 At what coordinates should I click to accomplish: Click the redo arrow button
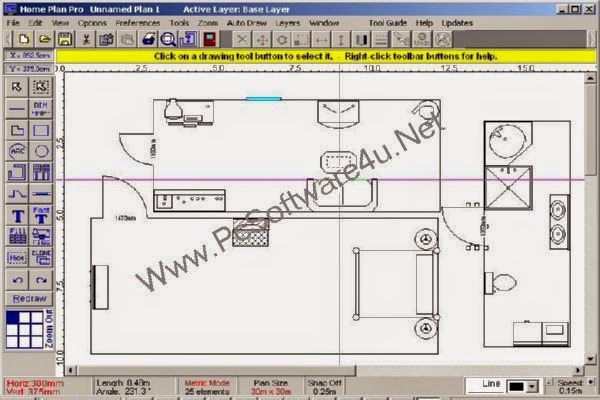[x=41, y=280]
